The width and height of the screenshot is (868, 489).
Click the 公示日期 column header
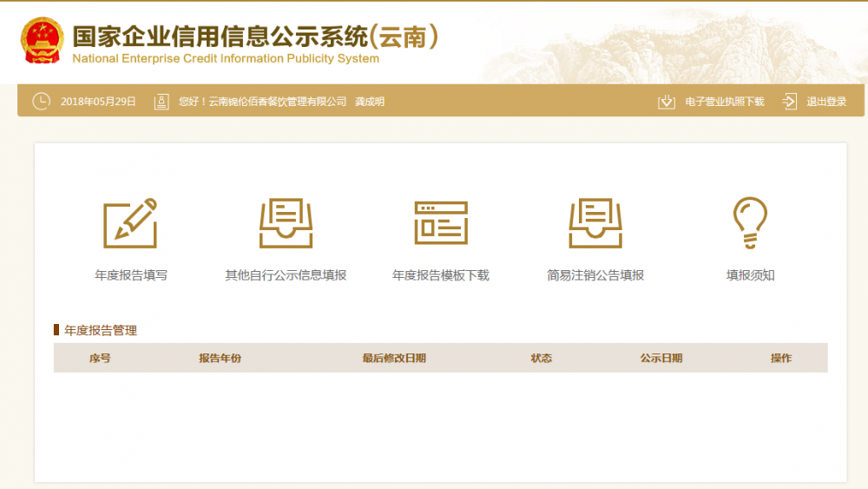coord(661,359)
